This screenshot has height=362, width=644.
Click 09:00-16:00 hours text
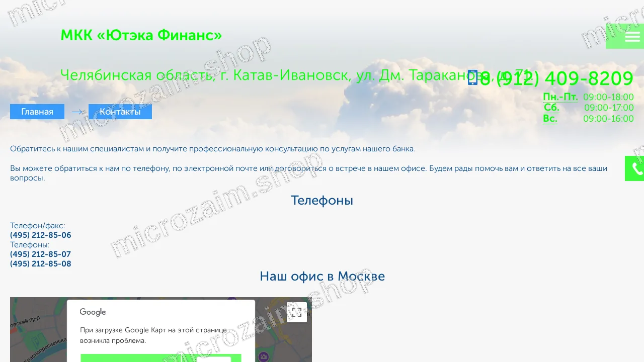608,119
